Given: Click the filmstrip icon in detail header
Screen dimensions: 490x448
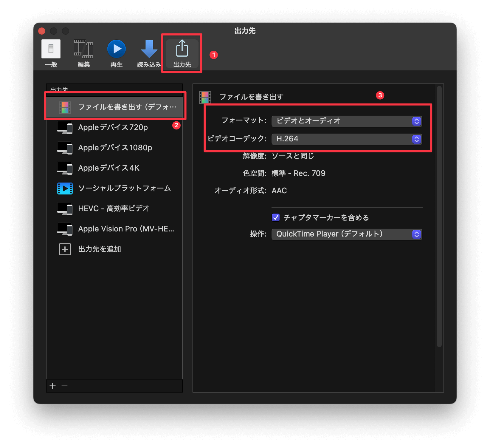Looking at the screenshot, I should (x=205, y=98).
